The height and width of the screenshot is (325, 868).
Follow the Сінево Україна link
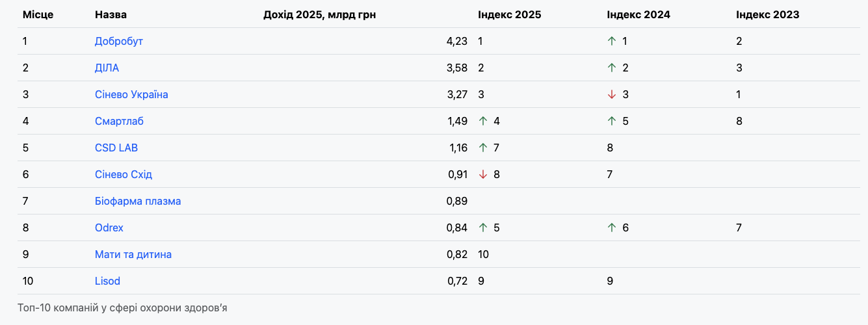131,94
